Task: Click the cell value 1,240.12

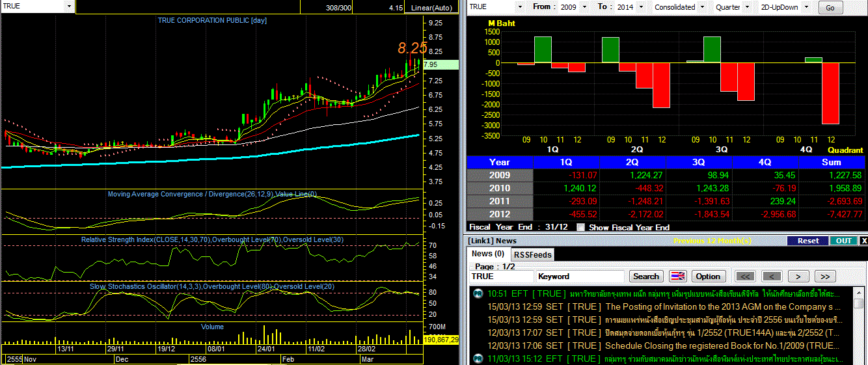Action: 579,189
